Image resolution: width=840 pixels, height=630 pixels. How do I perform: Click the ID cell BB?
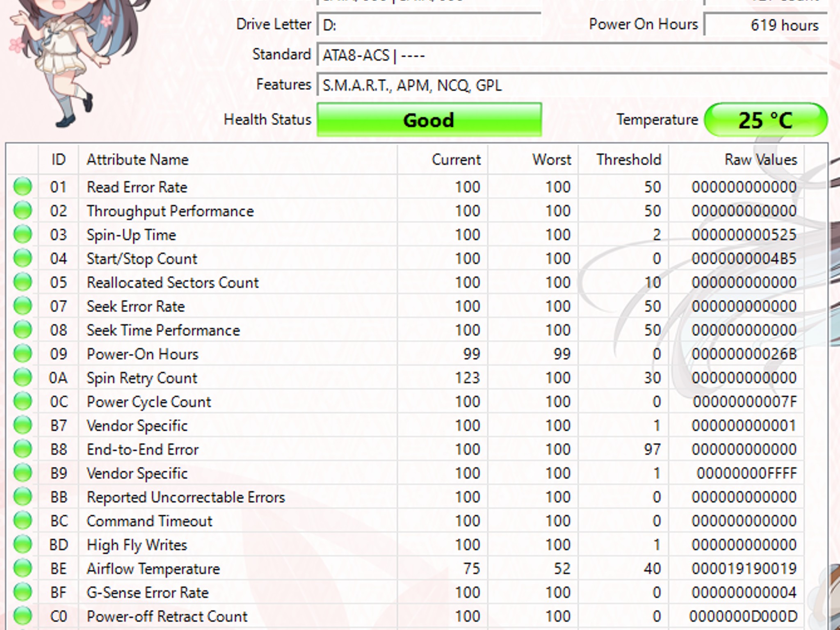(x=59, y=497)
